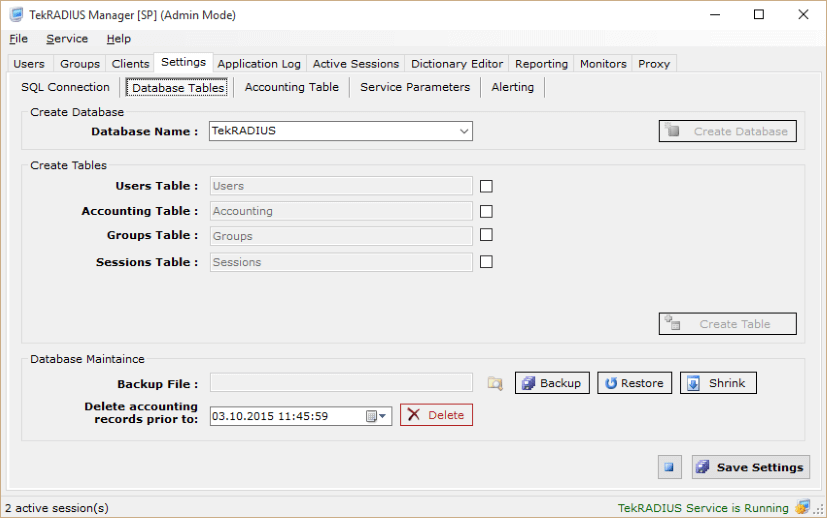Click the '2 active session(s)' status text
The height and width of the screenshot is (518, 827).
click(x=57, y=508)
